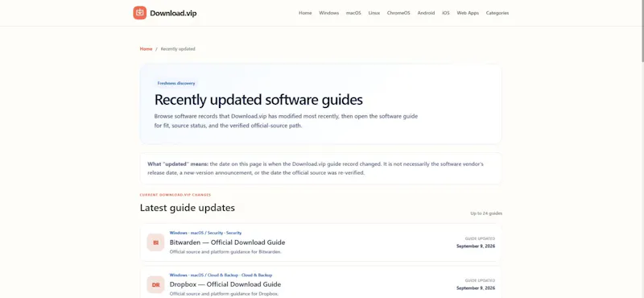The image size is (644, 298).
Task: Go to Home in top navigation
Action: point(305,13)
